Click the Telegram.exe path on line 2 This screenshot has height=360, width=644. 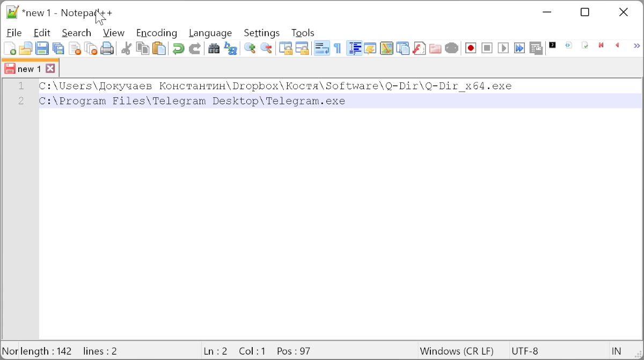(192, 101)
